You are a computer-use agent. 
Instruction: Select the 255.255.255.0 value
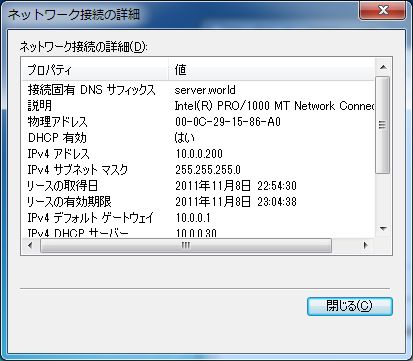[208, 170]
